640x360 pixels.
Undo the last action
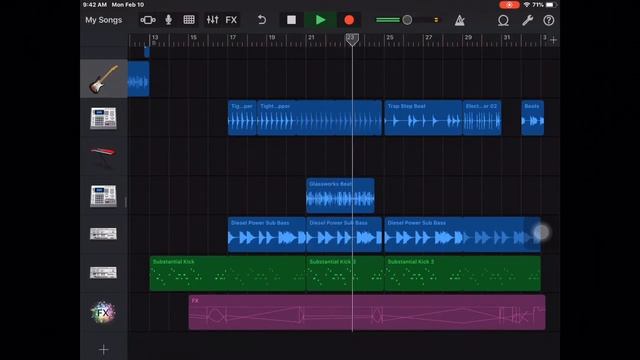262,20
